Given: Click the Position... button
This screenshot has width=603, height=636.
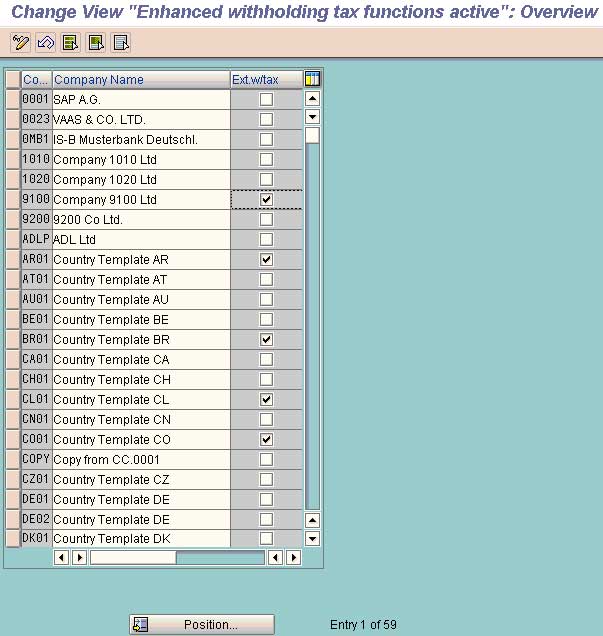Looking at the screenshot, I should click(202, 625).
